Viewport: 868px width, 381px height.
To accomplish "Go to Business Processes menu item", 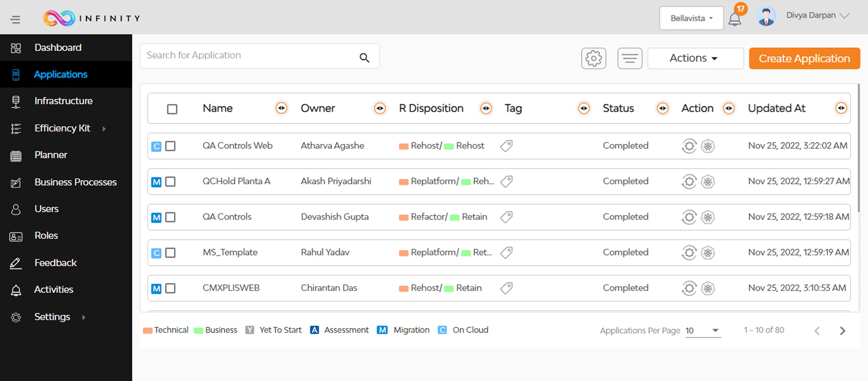I will coord(75,182).
